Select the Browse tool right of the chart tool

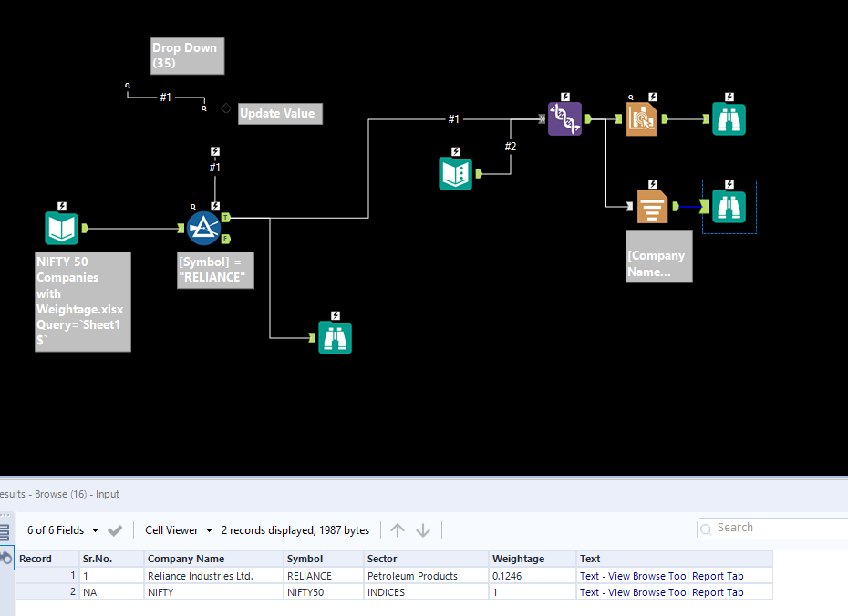[728, 118]
